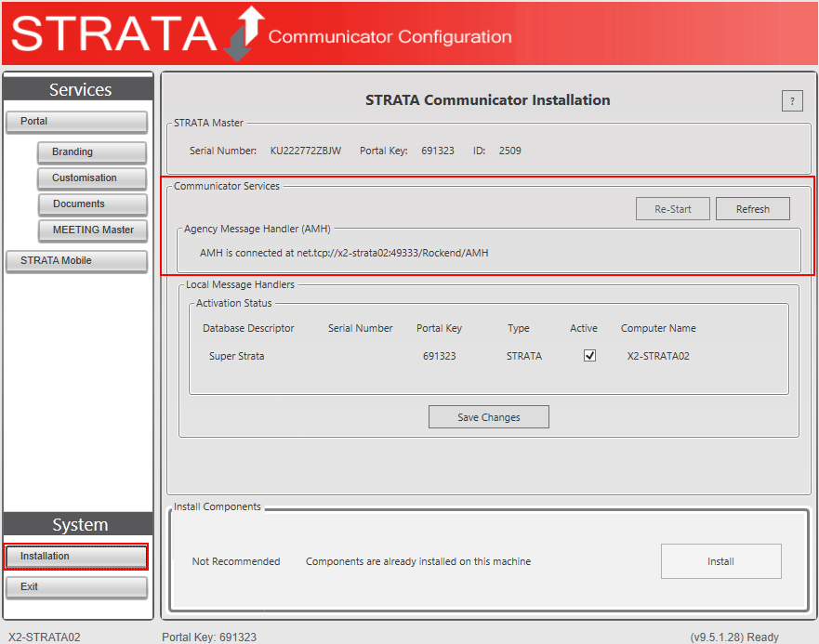Screen dimensions: 819x644
Task: Select Documents in the Services sidebar
Action: point(92,204)
